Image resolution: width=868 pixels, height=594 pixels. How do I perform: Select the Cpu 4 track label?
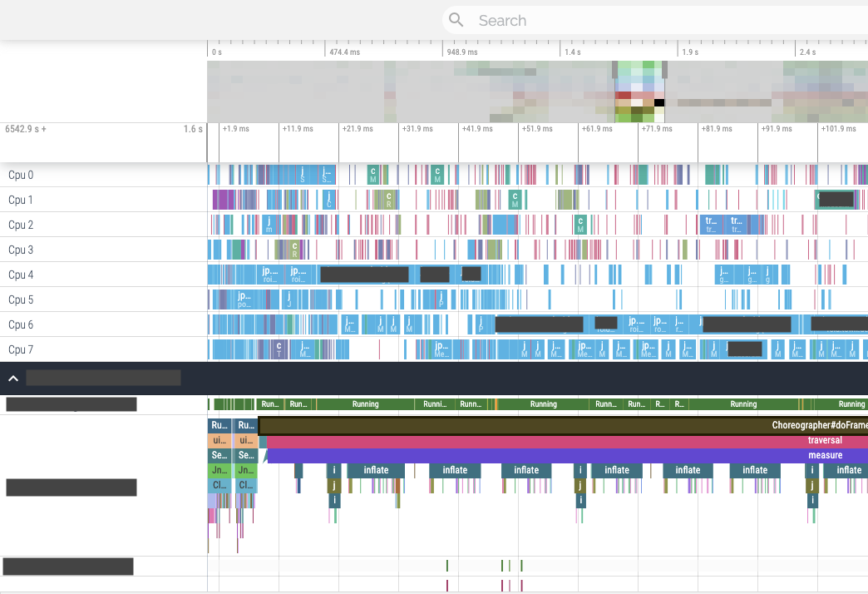[x=21, y=275]
